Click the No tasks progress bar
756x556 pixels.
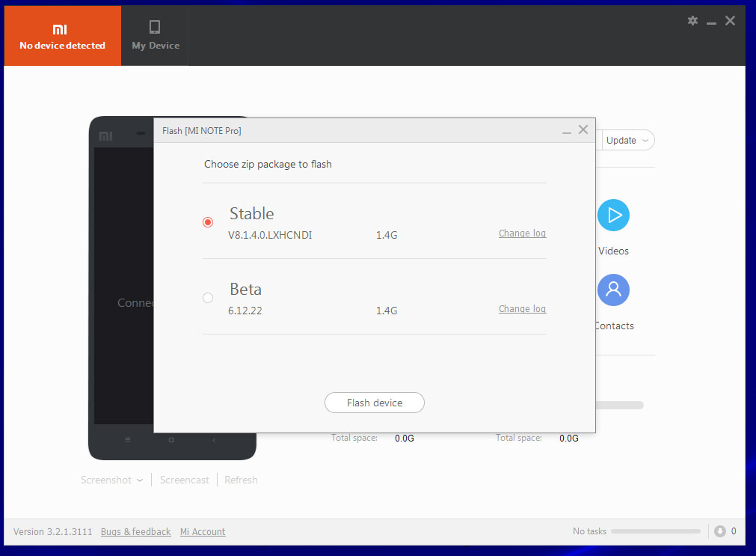coord(656,531)
